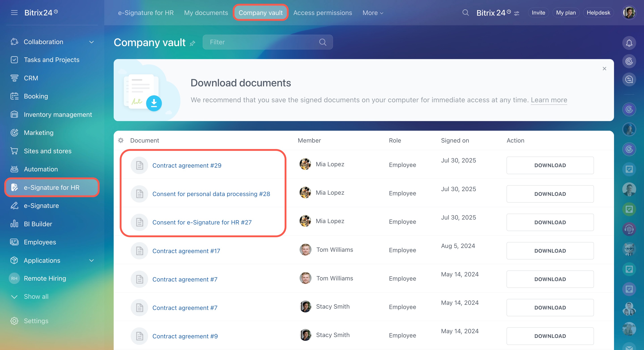Open table settings gear near Document header
644x350 pixels.
click(x=121, y=141)
